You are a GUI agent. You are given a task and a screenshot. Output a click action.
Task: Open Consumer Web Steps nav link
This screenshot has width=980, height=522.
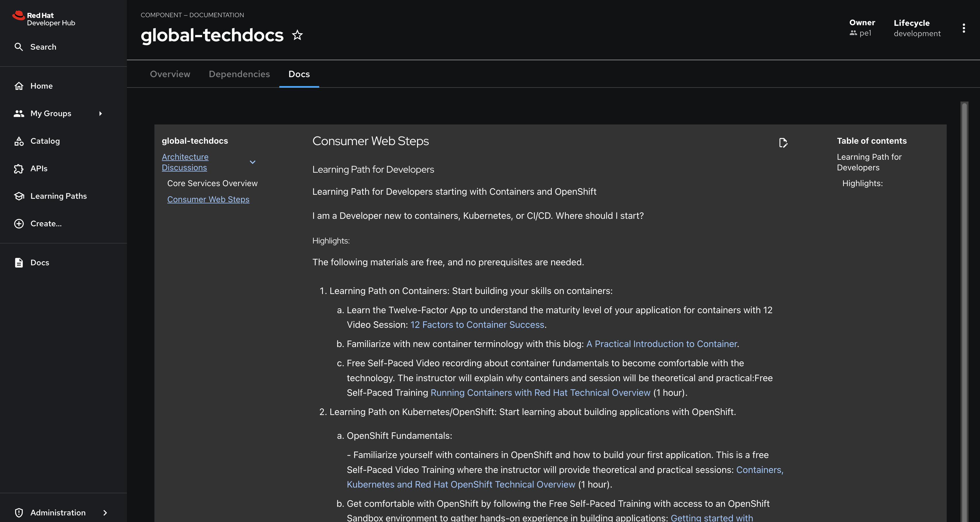click(208, 199)
